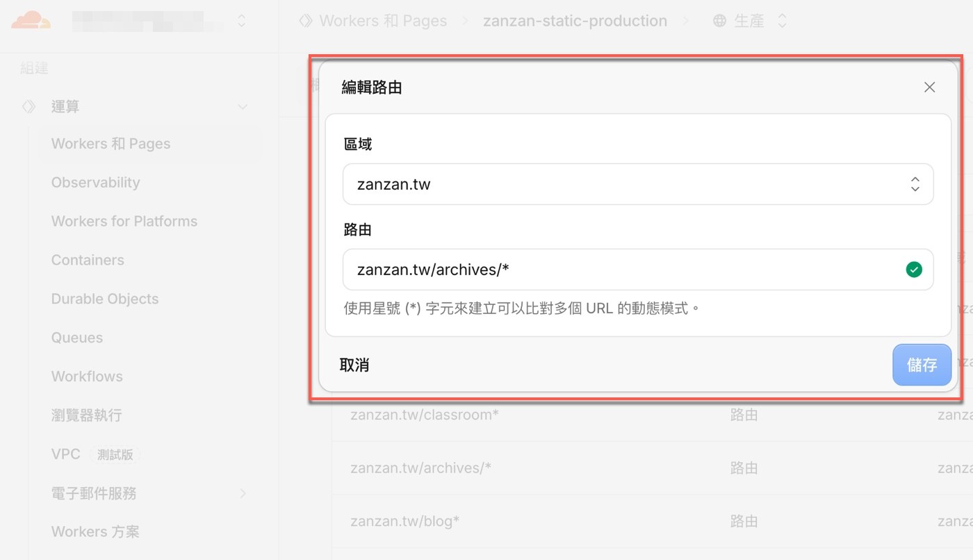Click the 儲存 save button

point(922,365)
